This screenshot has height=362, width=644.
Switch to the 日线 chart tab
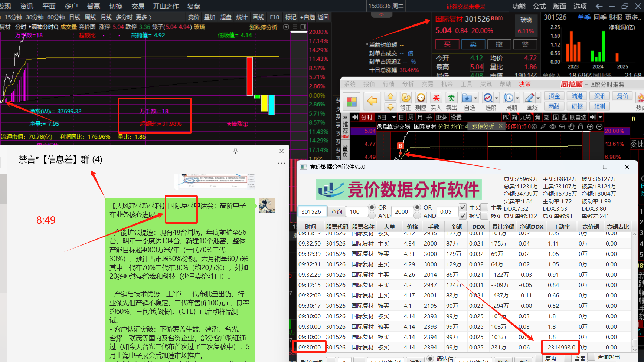[x=75, y=17]
